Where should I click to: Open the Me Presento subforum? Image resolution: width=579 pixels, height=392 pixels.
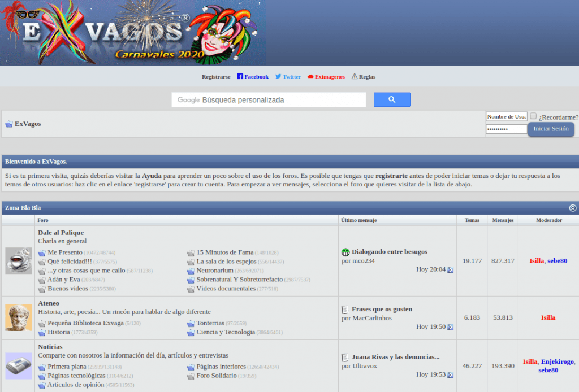64,252
